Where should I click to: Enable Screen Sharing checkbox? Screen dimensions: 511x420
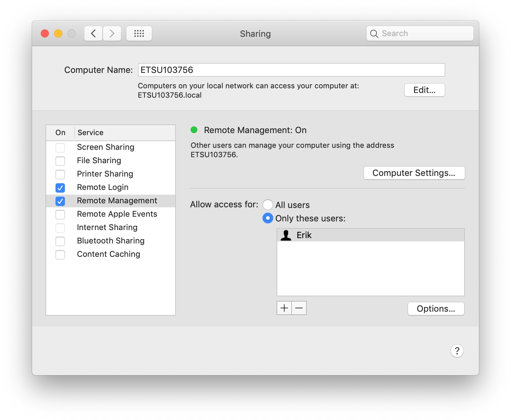(60, 147)
